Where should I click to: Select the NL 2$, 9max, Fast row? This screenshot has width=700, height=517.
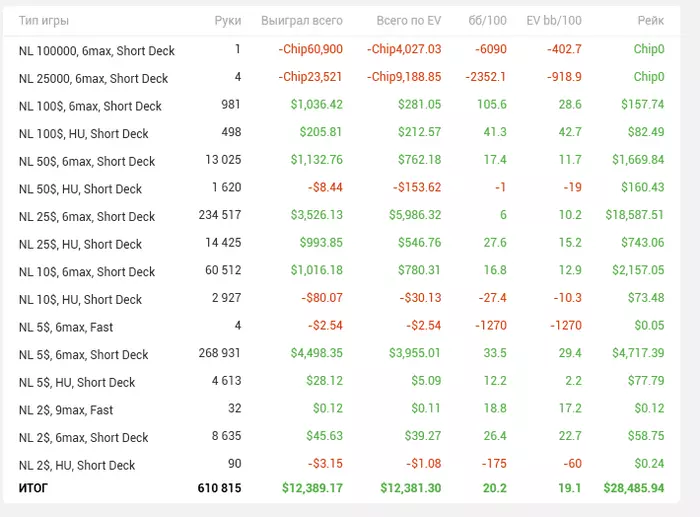click(66, 410)
